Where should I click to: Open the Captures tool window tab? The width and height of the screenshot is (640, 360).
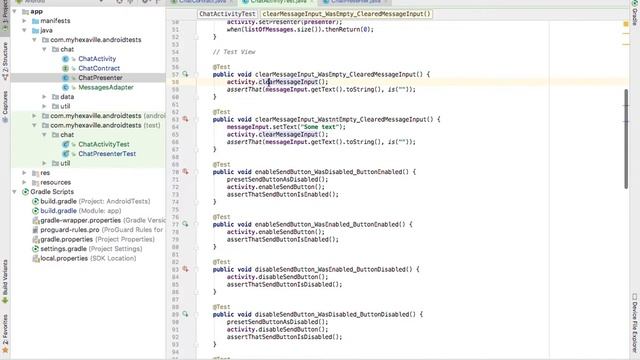click(x=5, y=107)
